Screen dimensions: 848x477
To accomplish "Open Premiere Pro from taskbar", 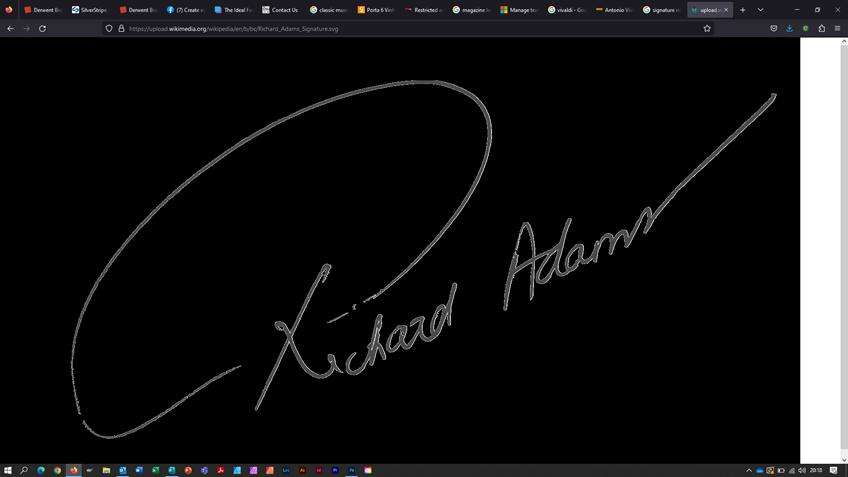I will (x=335, y=471).
